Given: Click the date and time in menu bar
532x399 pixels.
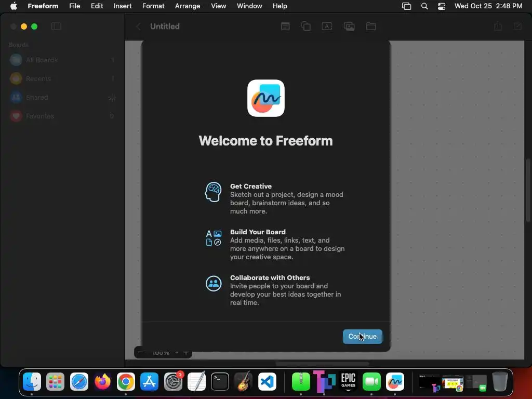Looking at the screenshot, I should [488, 6].
